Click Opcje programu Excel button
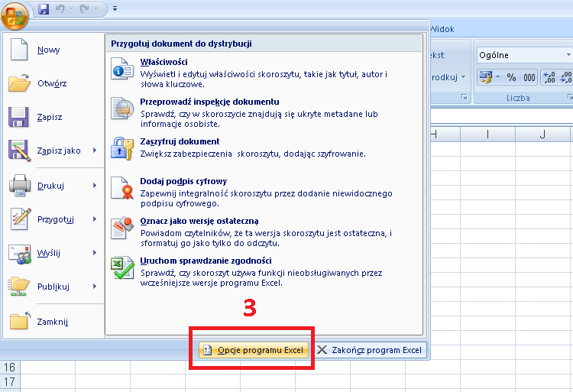Image resolution: width=573 pixels, height=392 pixels. (254, 350)
